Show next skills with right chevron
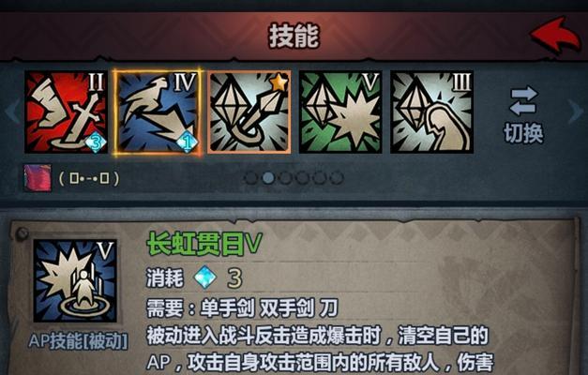The width and height of the screenshot is (588, 375). (575, 112)
